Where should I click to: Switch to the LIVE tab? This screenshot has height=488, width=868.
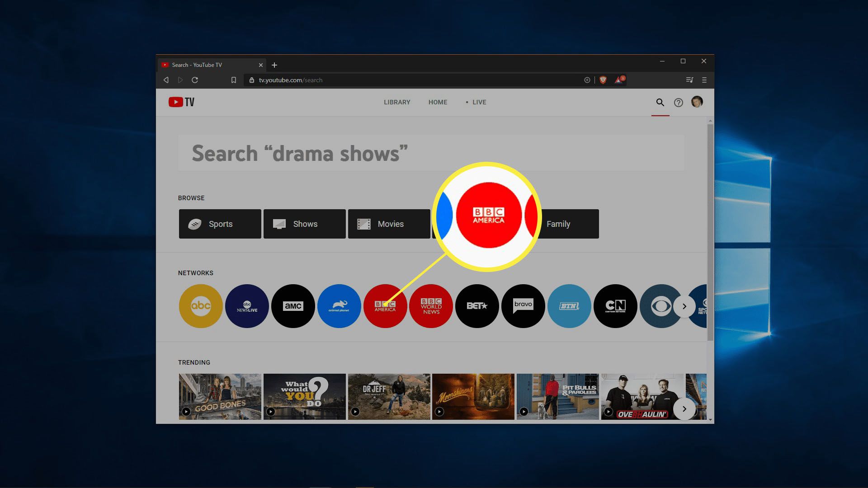pos(476,102)
